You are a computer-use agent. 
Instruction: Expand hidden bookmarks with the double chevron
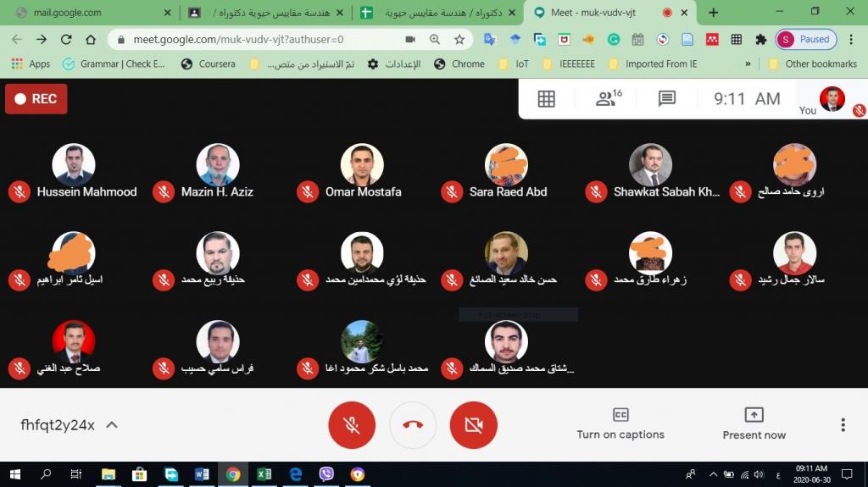point(748,64)
